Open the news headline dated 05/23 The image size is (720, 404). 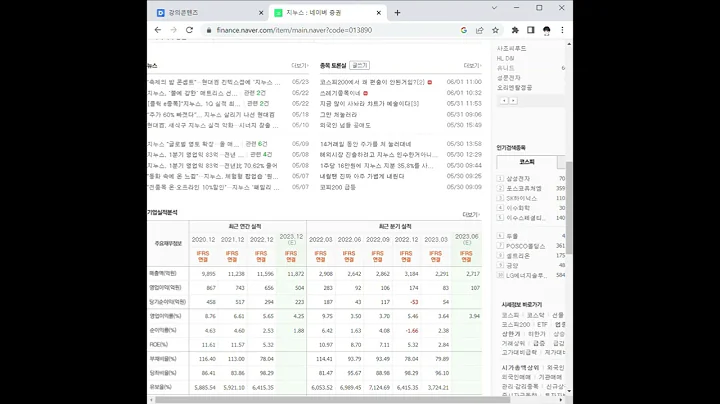pos(214,82)
